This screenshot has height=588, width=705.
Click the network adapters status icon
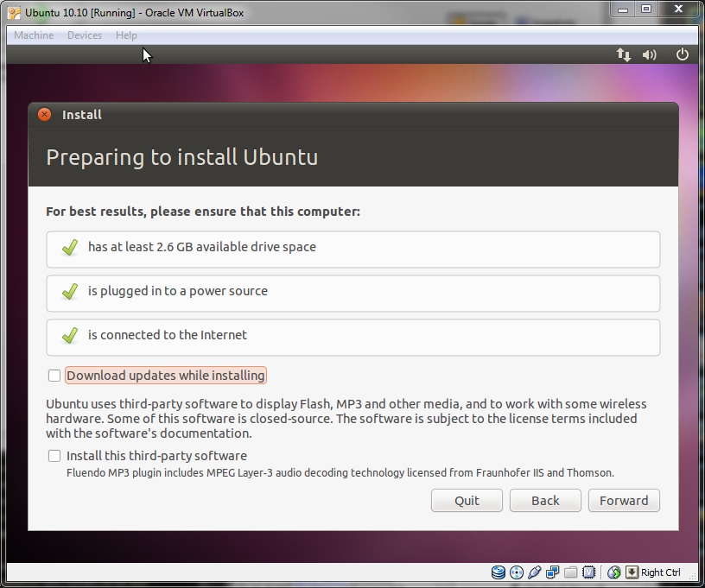(553, 572)
